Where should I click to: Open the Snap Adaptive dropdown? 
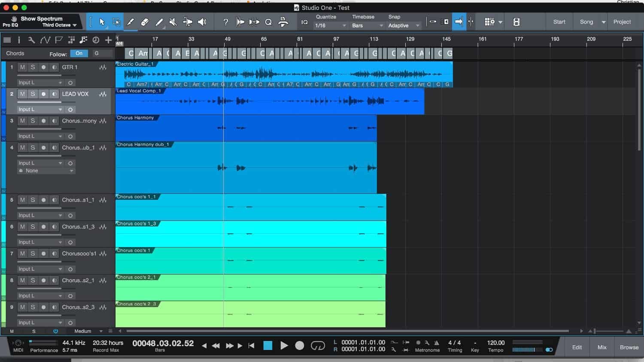(x=404, y=26)
